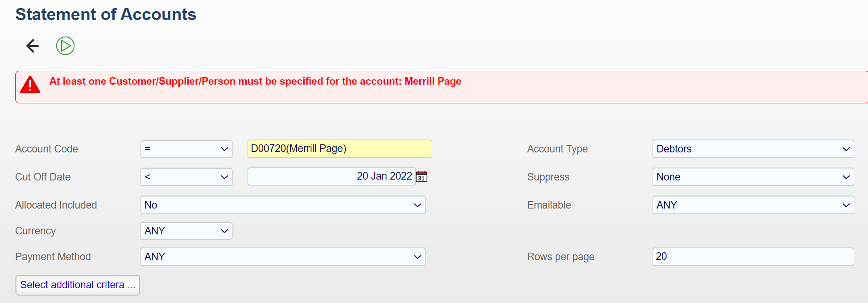Open the calendar picker for Cut Off Date

click(422, 177)
